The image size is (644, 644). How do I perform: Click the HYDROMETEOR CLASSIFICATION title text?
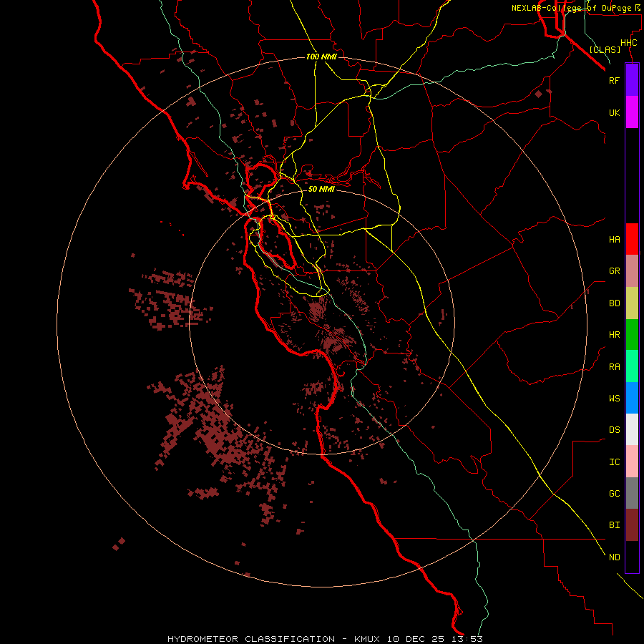click(x=251, y=639)
